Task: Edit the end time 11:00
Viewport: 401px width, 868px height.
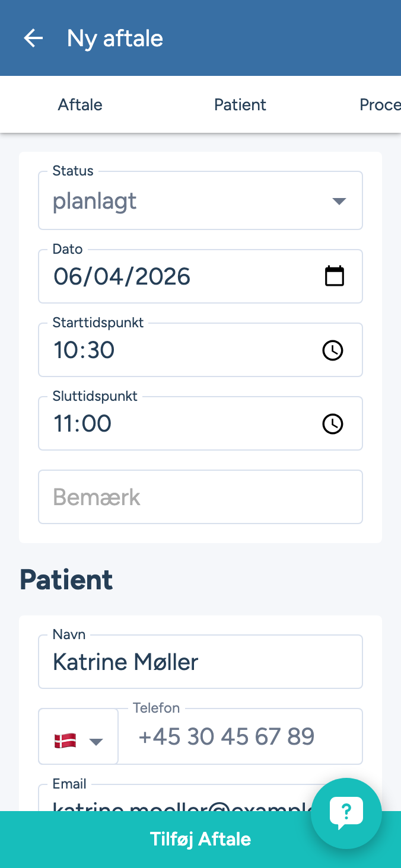Action: tap(82, 424)
